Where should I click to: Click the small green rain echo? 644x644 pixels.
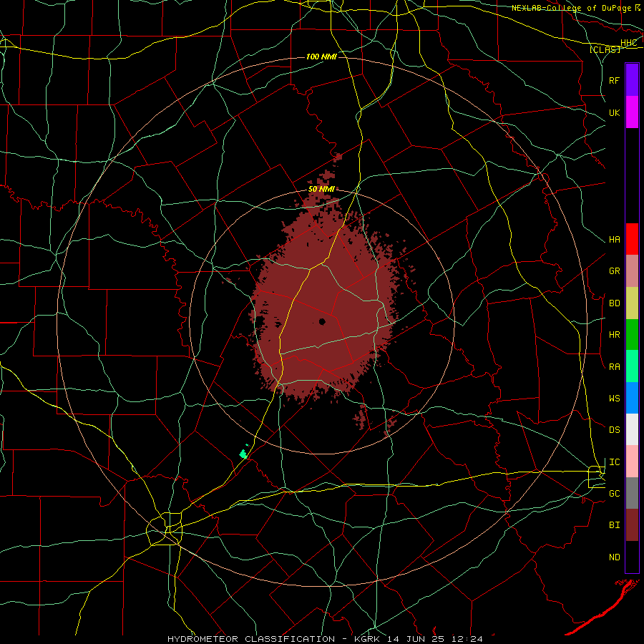243,453
